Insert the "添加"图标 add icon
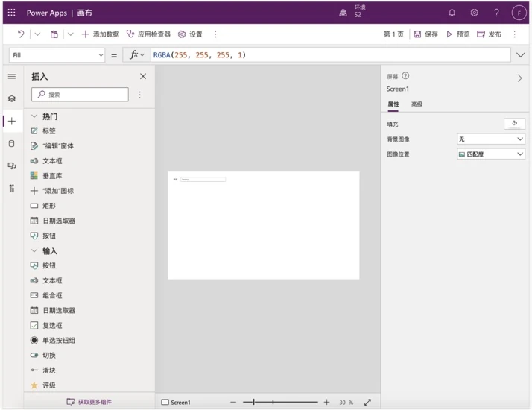Viewport: 532px width, 410px height. 51,191
